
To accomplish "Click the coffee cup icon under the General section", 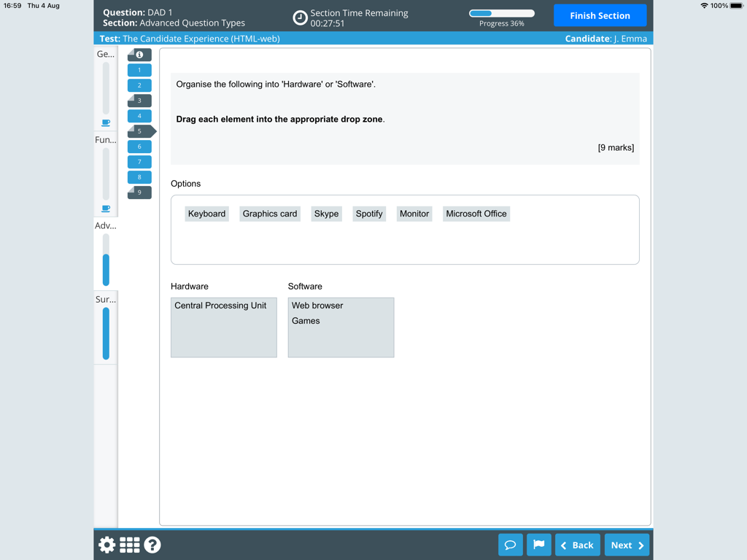I will click(x=105, y=122).
